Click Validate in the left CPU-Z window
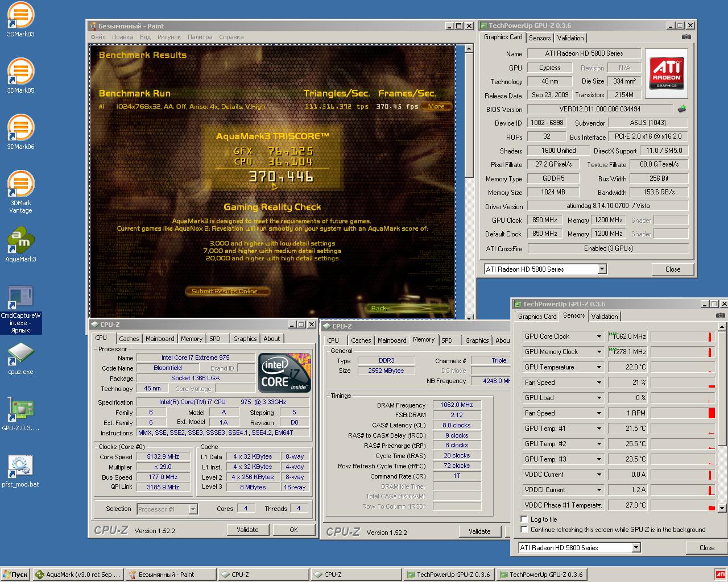Viewport: 728px width, 582px height. (x=247, y=530)
